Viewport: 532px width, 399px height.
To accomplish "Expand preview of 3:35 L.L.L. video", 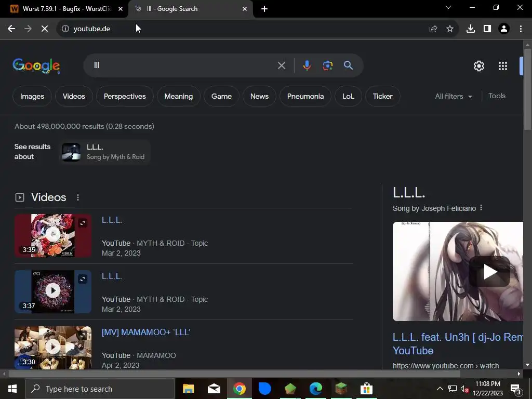I will [83, 223].
